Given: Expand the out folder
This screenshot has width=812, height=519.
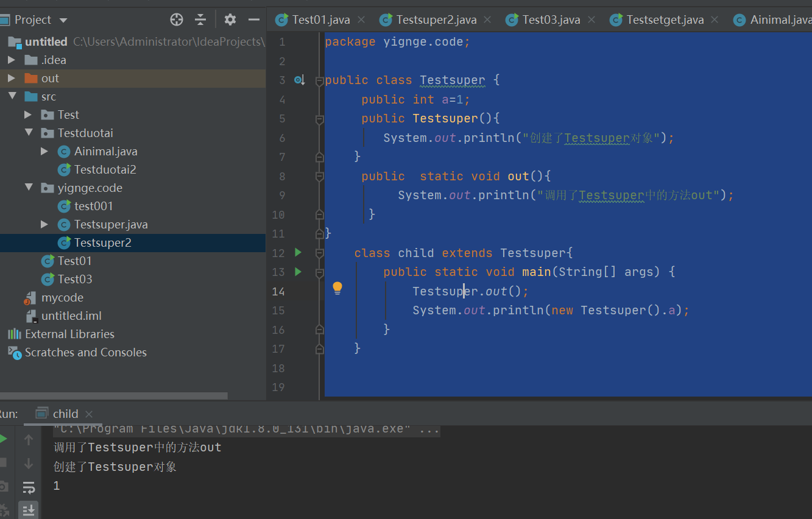Looking at the screenshot, I should [11, 78].
